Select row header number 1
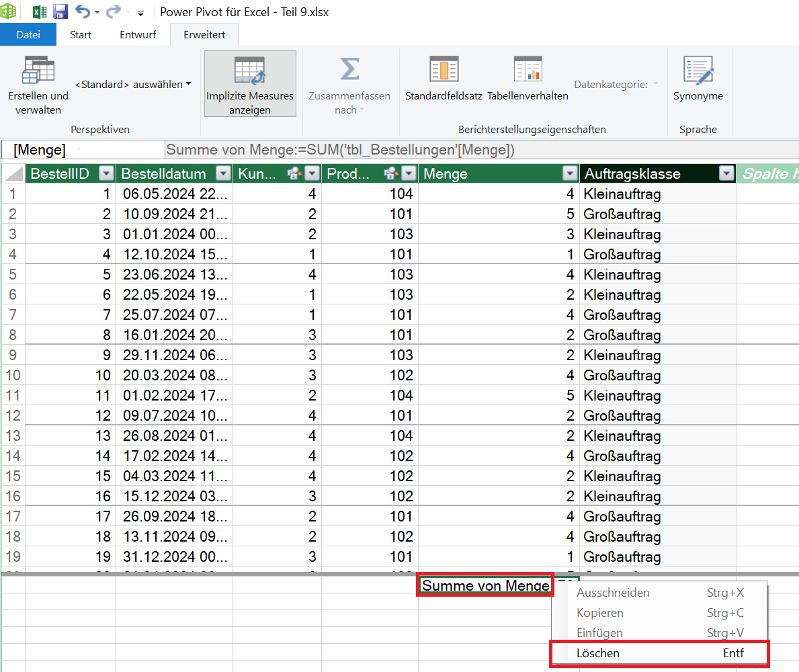 coord(13,194)
